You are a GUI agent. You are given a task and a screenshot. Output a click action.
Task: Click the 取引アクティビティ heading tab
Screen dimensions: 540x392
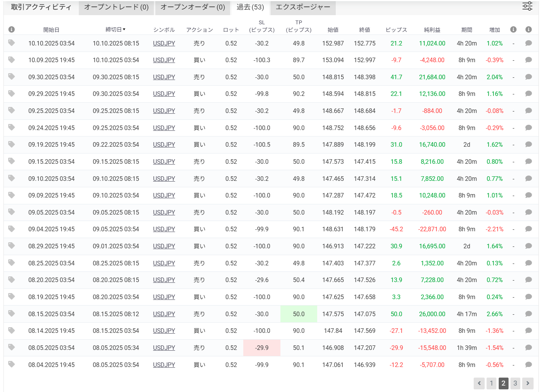[x=39, y=6]
